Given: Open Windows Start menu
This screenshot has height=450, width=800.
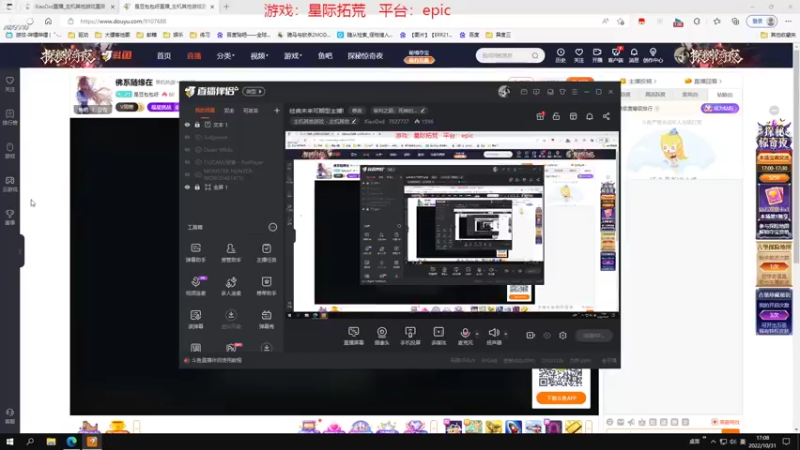Looking at the screenshot, I should click(10, 441).
